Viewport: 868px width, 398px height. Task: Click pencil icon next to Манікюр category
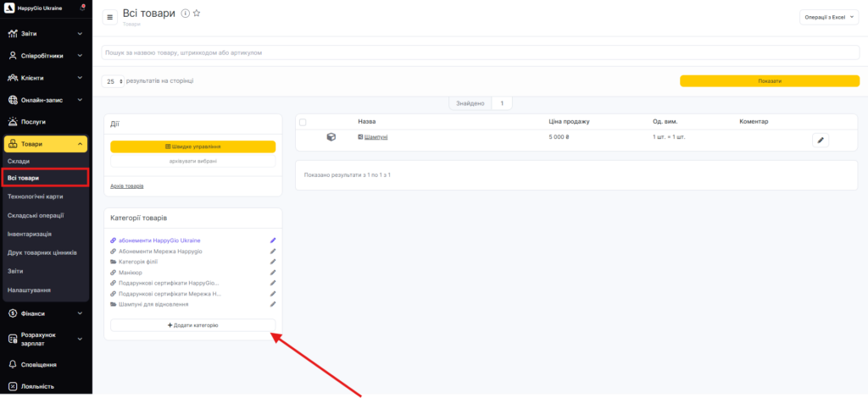point(273,273)
